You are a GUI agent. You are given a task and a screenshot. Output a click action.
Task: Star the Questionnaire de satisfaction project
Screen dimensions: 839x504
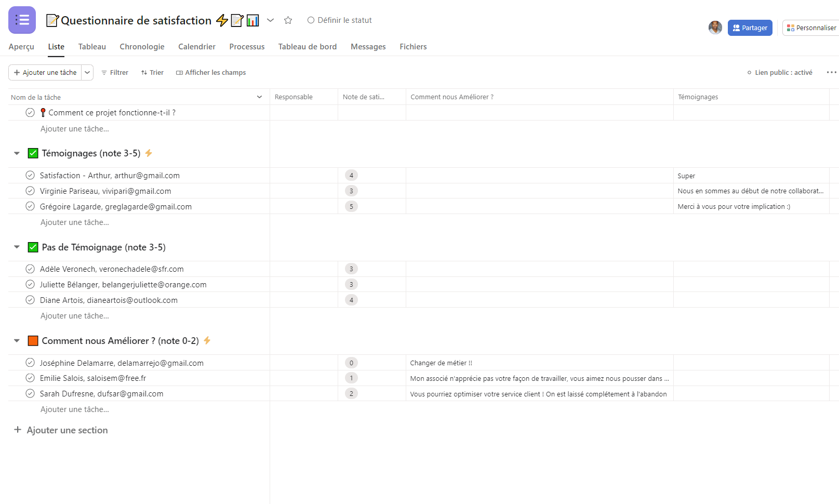pyautogui.click(x=288, y=20)
